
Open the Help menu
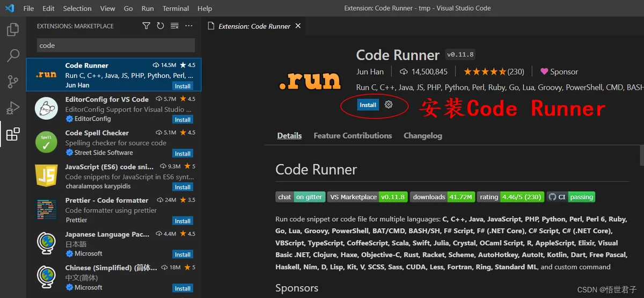pyautogui.click(x=204, y=8)
